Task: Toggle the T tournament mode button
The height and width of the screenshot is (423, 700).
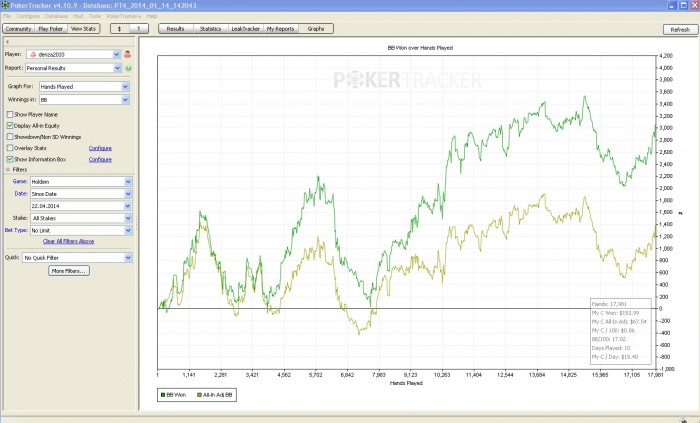Action: [x=139, y=29]
